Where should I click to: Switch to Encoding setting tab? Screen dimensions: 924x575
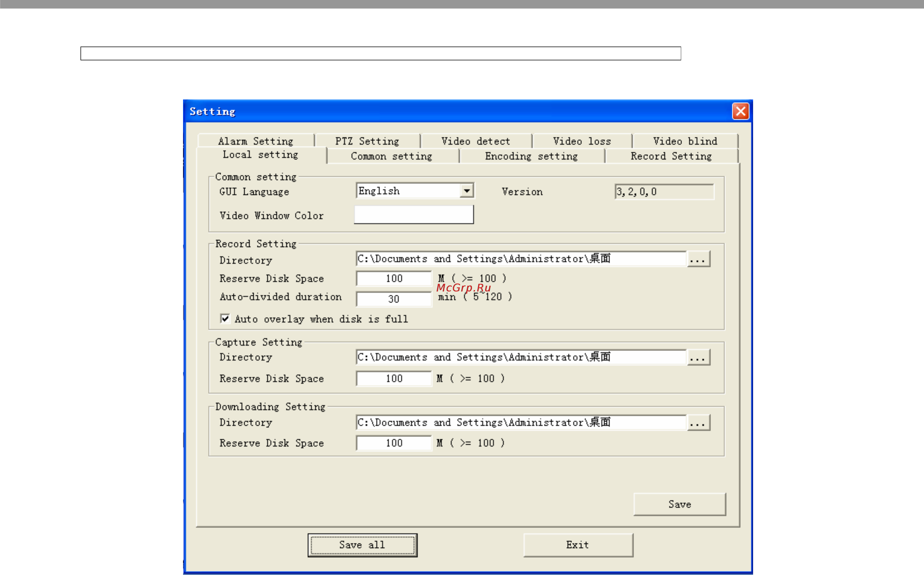532,156
